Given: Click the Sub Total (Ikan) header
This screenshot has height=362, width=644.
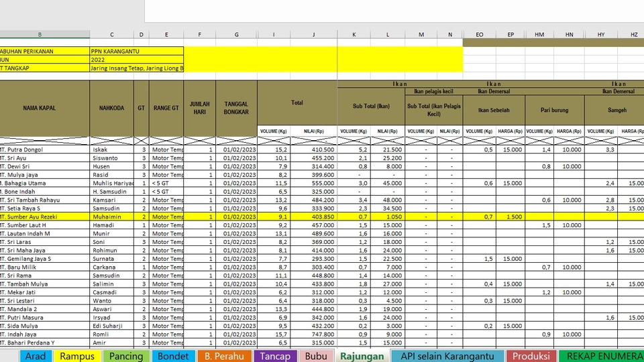Looking at the screenshot, I should tap(371, 107).
